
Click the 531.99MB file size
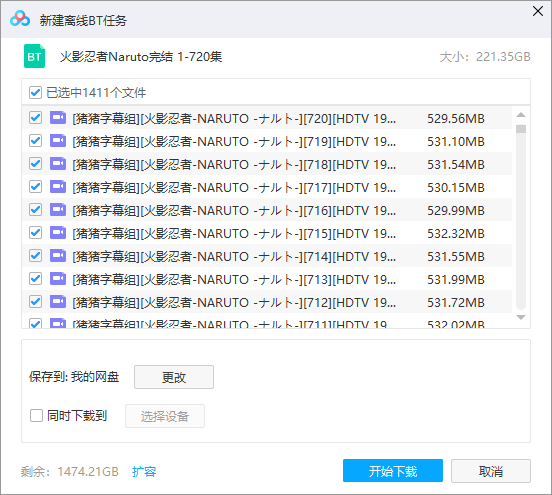(456, 280)
